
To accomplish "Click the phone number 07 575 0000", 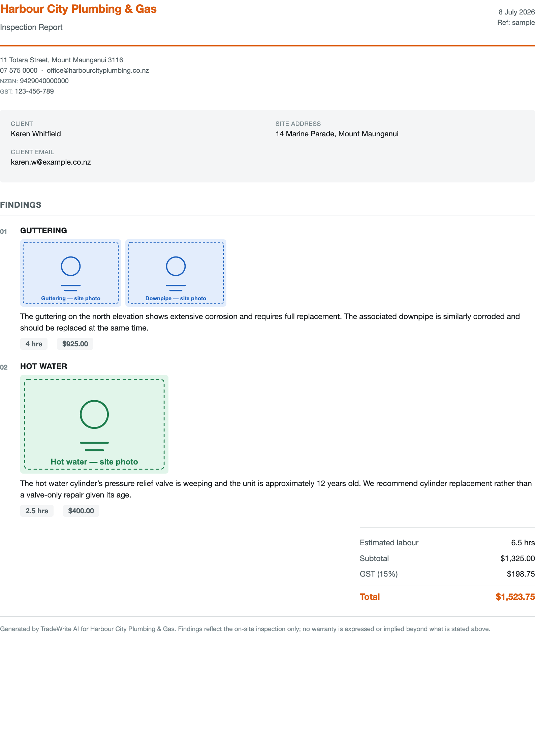I will [x=19, y=70].
